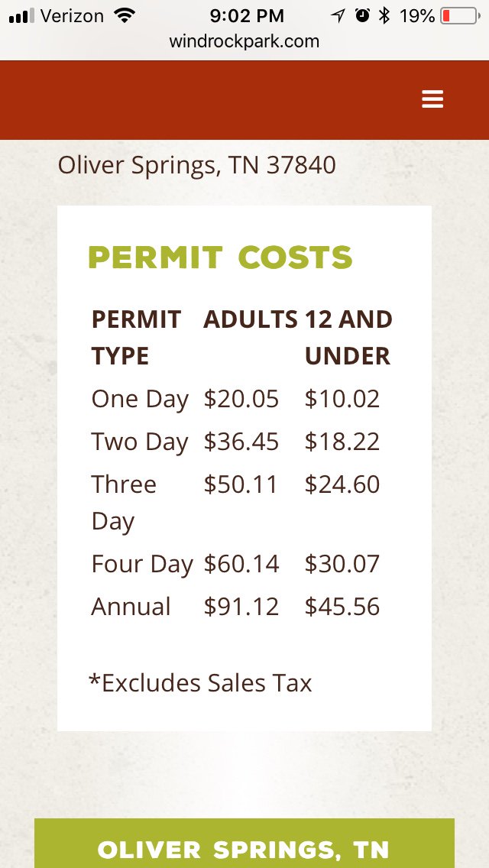Tap the Annual adult price $91.12
Image resolution: width=489 pixels, height=868 pixels.
pos(241,607)
